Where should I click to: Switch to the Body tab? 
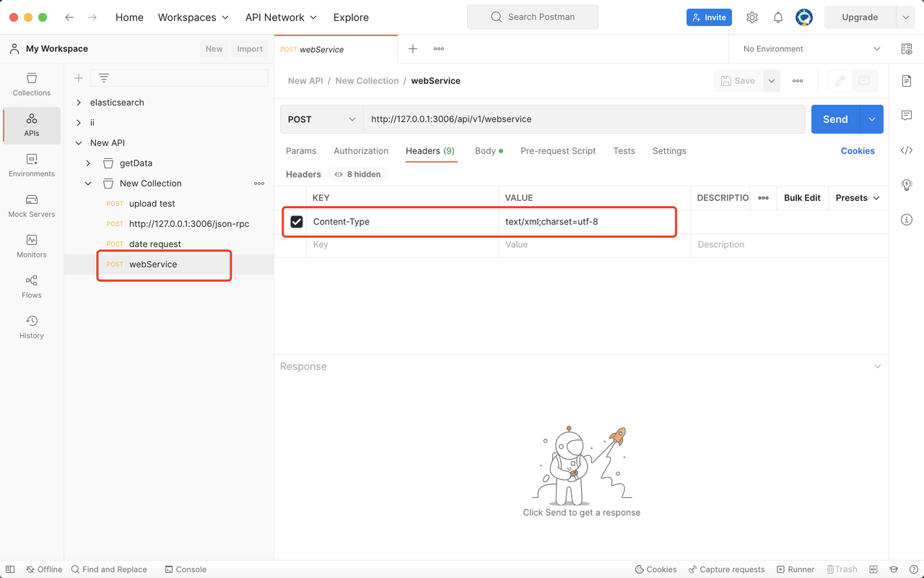(x=489, y=151)
